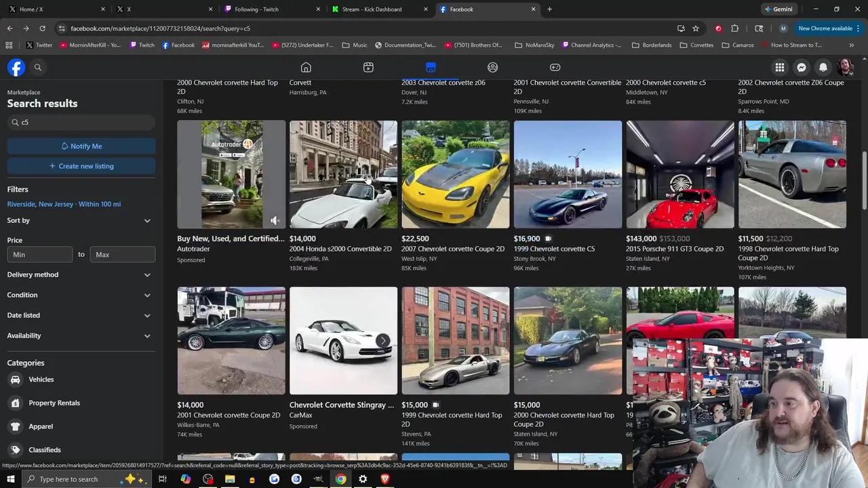Go back in Chrome

click(x=9, y=28)
